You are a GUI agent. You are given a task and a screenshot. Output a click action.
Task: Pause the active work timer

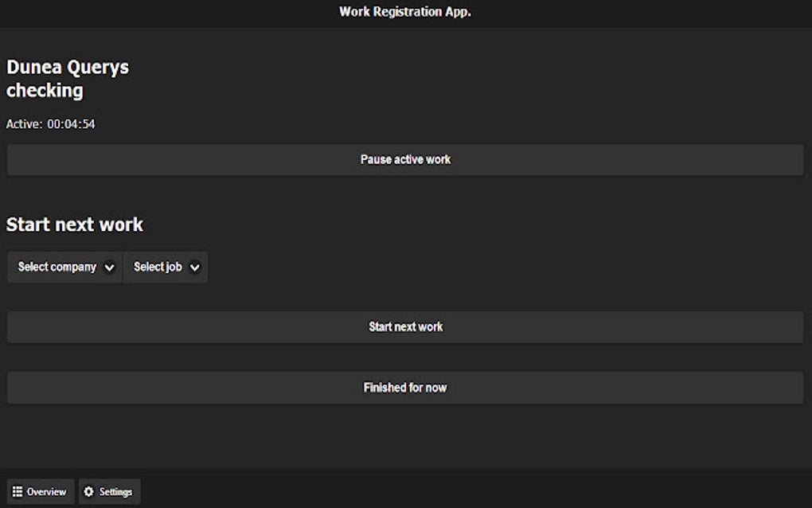point(405,159)
